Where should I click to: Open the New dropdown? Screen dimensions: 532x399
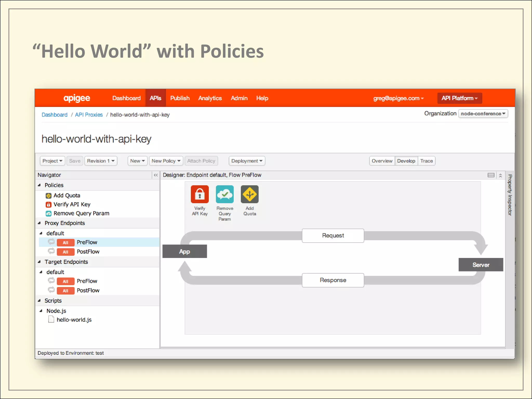137,161
